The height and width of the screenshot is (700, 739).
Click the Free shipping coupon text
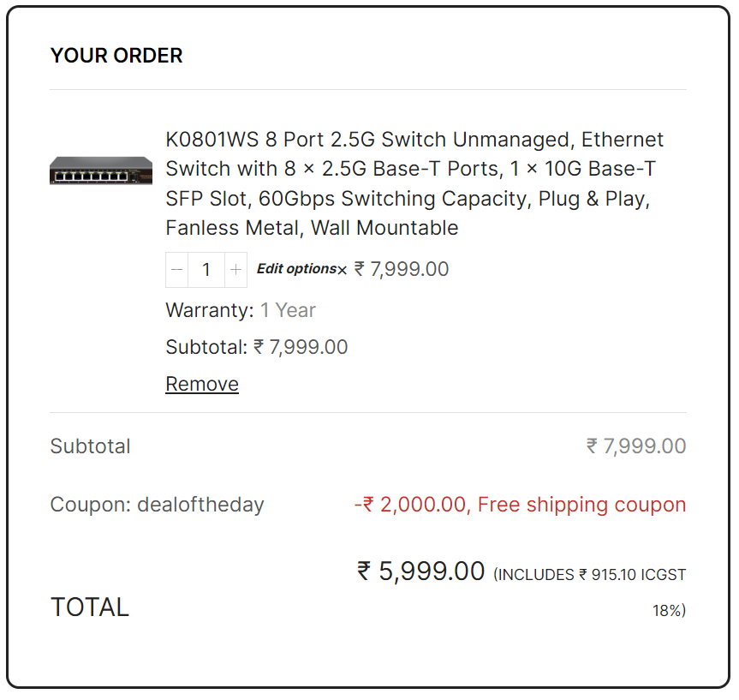tap(581, 505)
